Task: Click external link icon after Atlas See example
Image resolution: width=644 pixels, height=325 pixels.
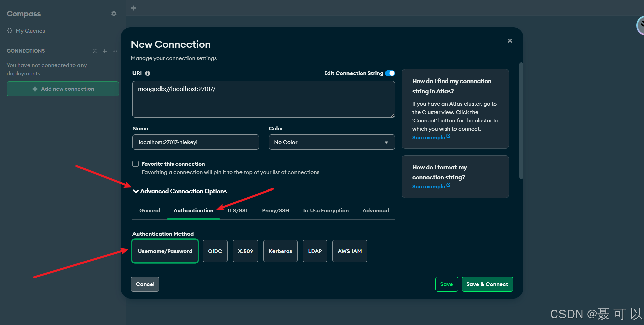Action: [448, 136]
